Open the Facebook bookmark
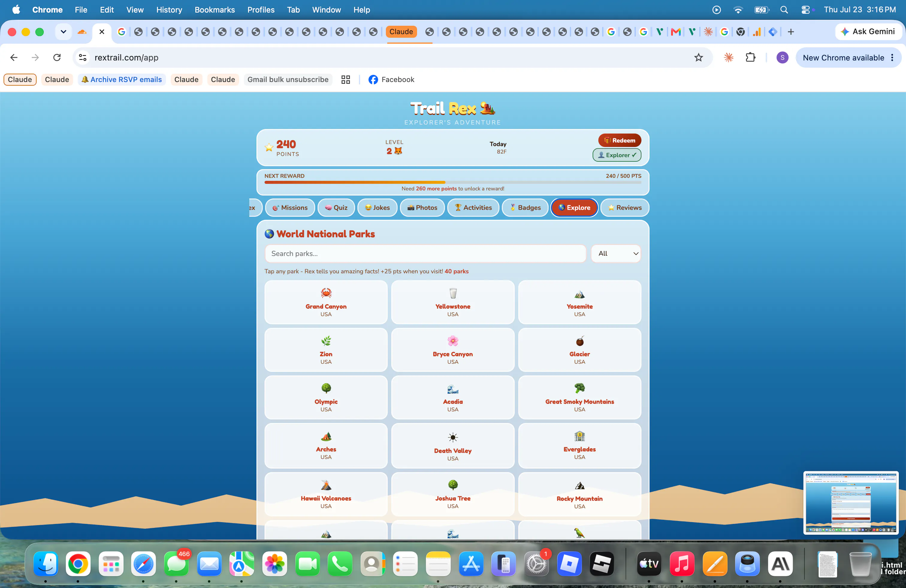The image size is (906, 588). [x=391, y=80]
